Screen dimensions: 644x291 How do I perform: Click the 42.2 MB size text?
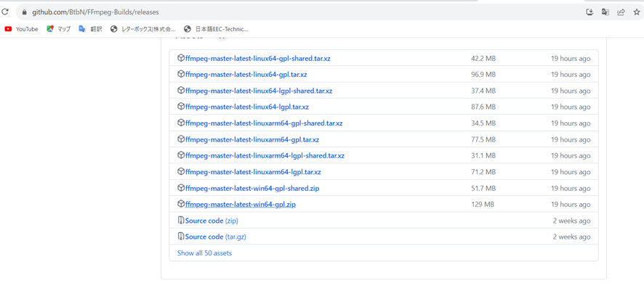coord(483,59)
